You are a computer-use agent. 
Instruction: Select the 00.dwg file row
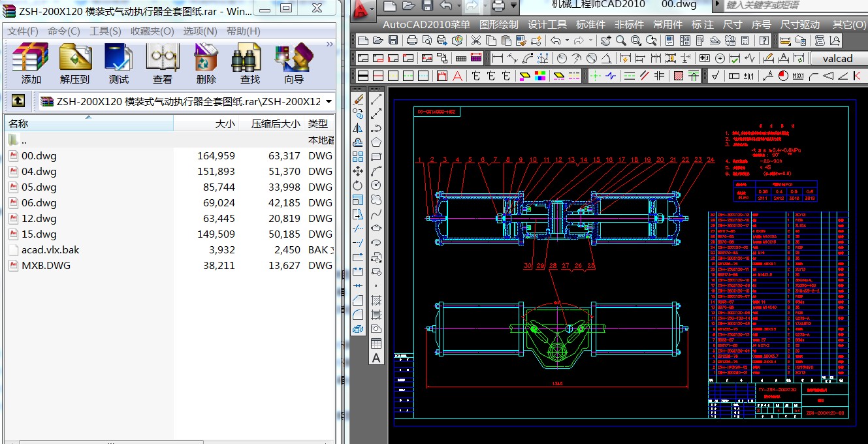[170, 155]
